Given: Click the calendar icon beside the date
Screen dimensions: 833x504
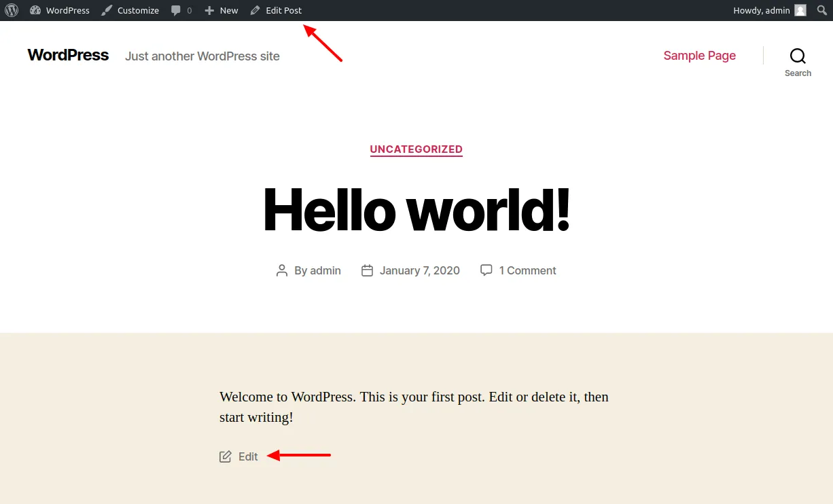Looking at the screenshot, I should [x=367, y=270].
